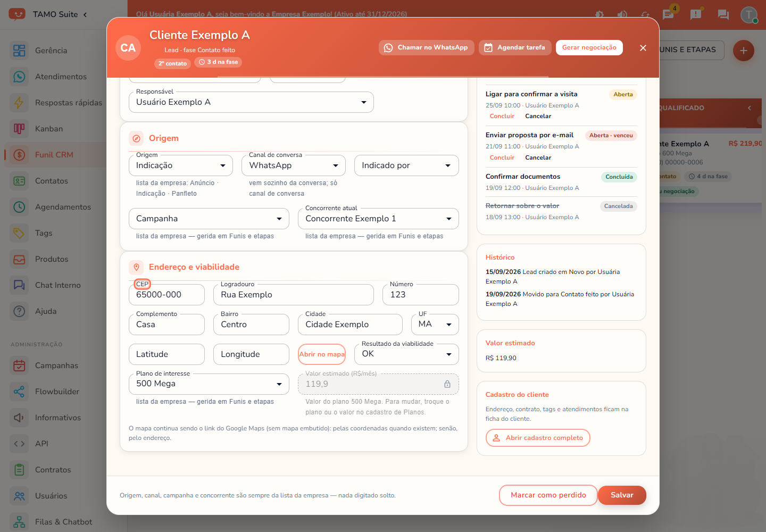Collapse the TAMO Suite sidebar chevron
The width and height of the screenshot is (766, 532).
pos(85,14)
